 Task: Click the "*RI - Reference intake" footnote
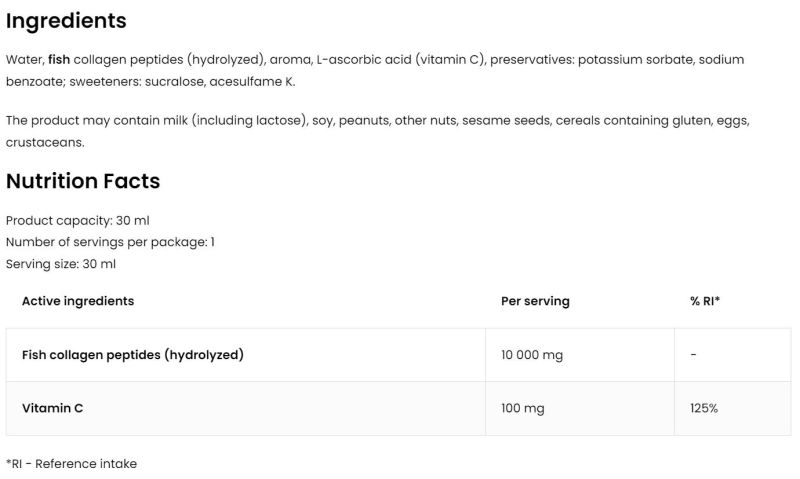(x=71, y=464)
